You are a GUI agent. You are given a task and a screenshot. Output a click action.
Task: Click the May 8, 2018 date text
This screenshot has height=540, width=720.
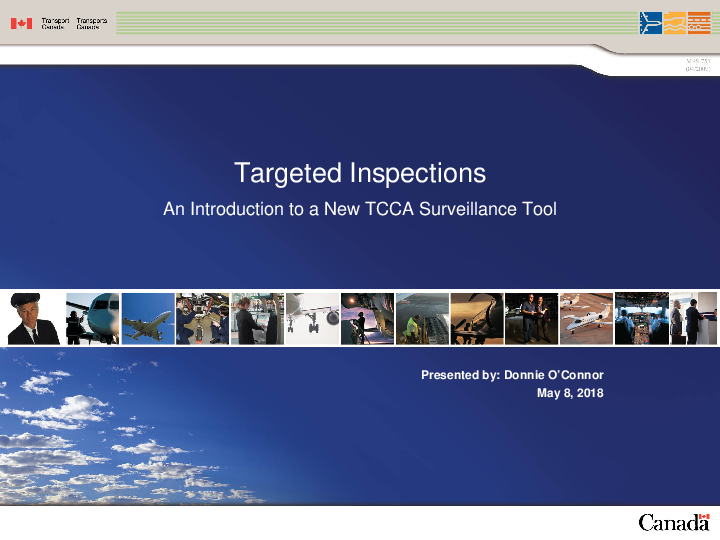(x=570, y=393)
